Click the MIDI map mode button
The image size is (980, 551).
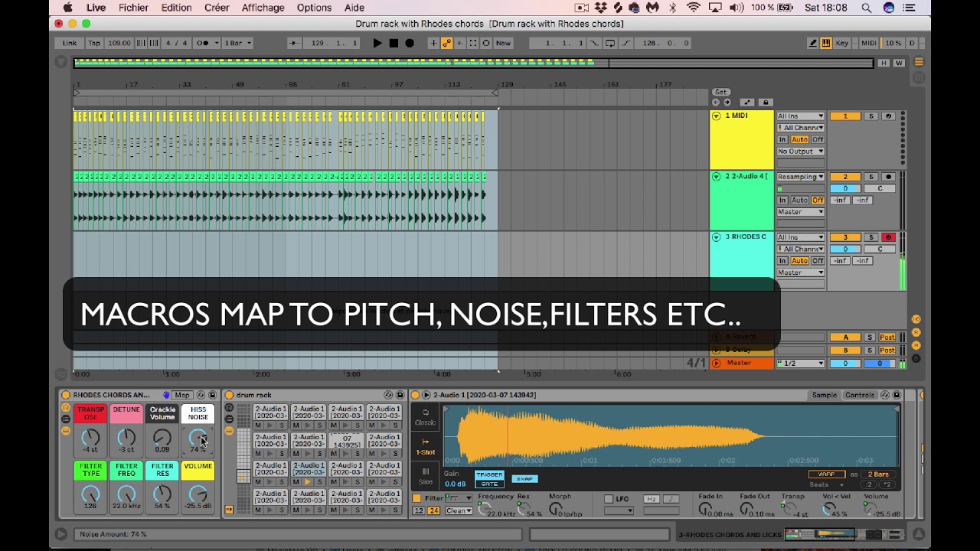pyautogui.click(x=868, y=43)
